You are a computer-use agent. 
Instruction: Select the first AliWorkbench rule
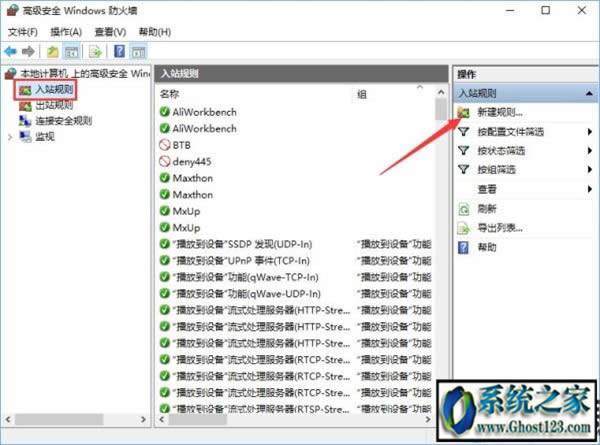pyautogui.click(x=204, y=112)
